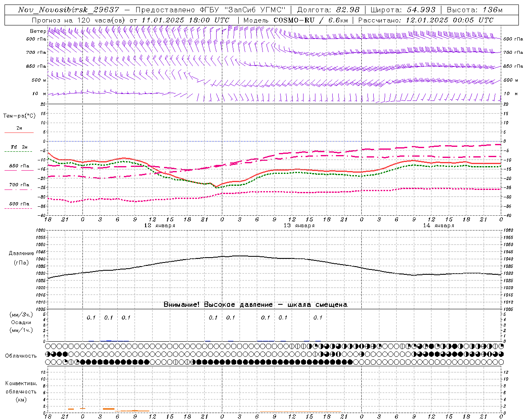Click the station title Nov_Novosibirsk_29637
Viewport: 525px width, 420px height.
69,10
